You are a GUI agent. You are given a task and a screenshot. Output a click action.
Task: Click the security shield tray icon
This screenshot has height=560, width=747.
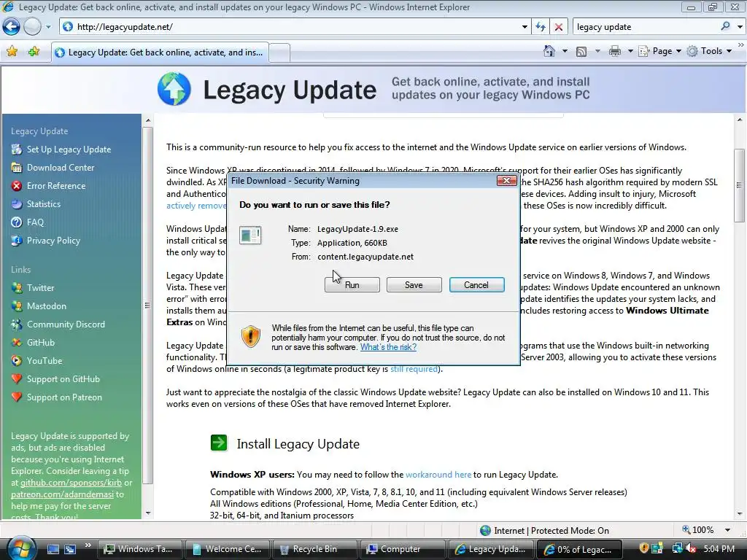pyautogui.click(x=644, y=549)
